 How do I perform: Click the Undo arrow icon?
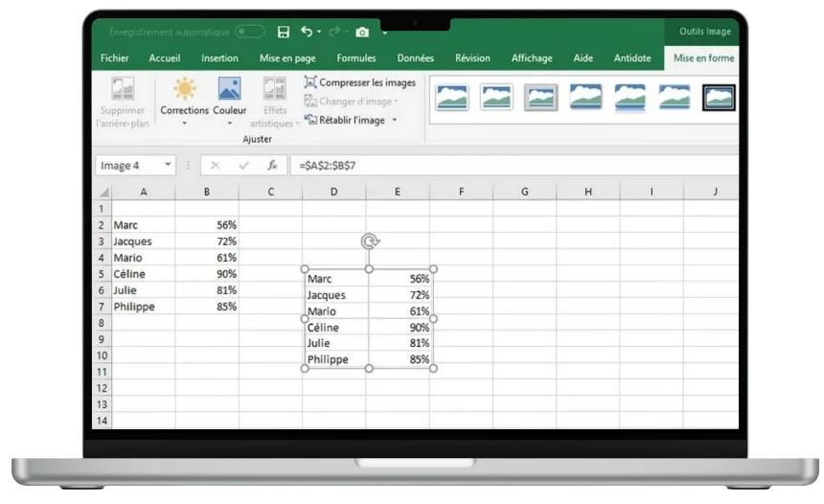307,32
